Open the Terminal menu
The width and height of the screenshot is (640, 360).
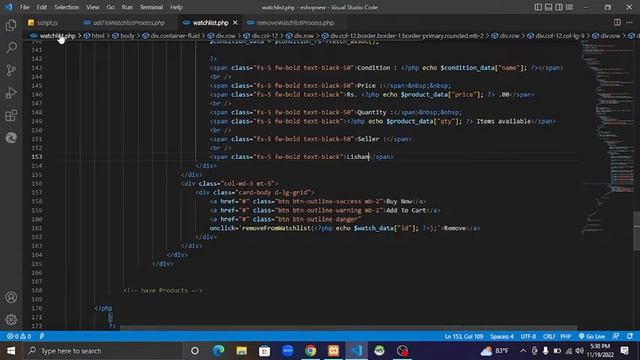tap(151, 7)
